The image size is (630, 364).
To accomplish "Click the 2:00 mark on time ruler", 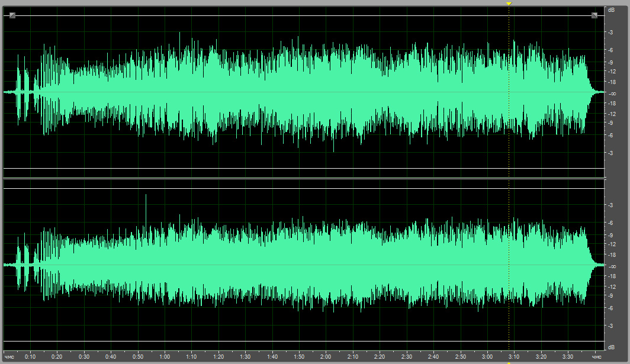I will pyautogui.click(x=326, y=357).
